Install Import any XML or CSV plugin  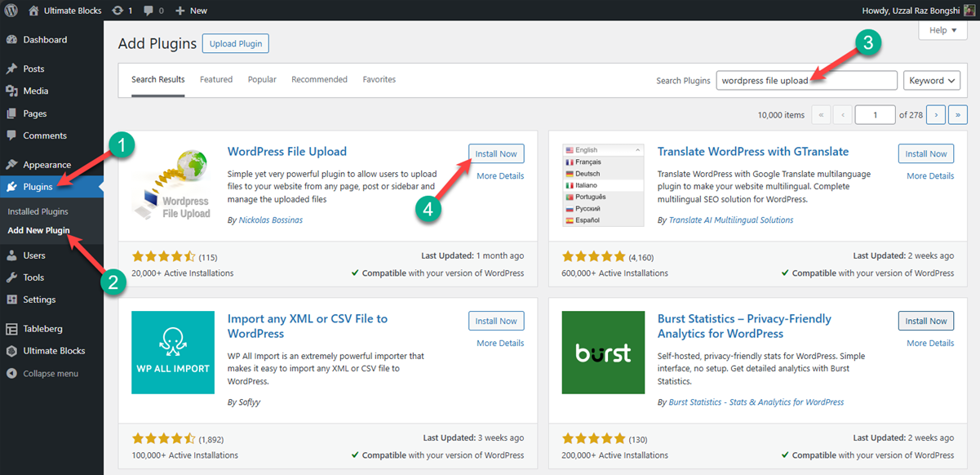(x=496, y=321)
